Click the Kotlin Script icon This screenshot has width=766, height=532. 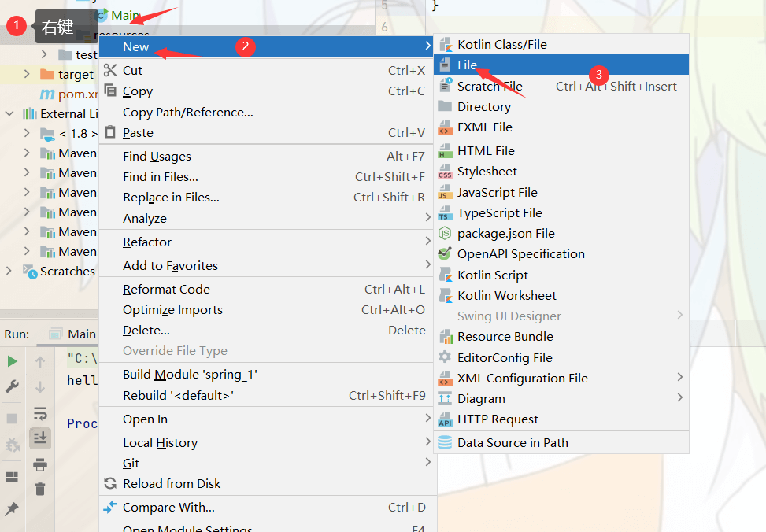(445, 275)
